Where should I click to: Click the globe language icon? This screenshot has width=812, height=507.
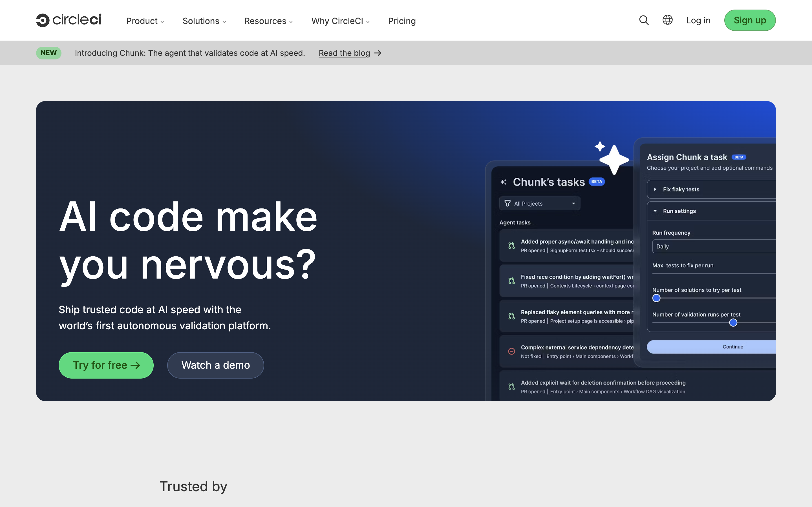(x=667, y=20)
